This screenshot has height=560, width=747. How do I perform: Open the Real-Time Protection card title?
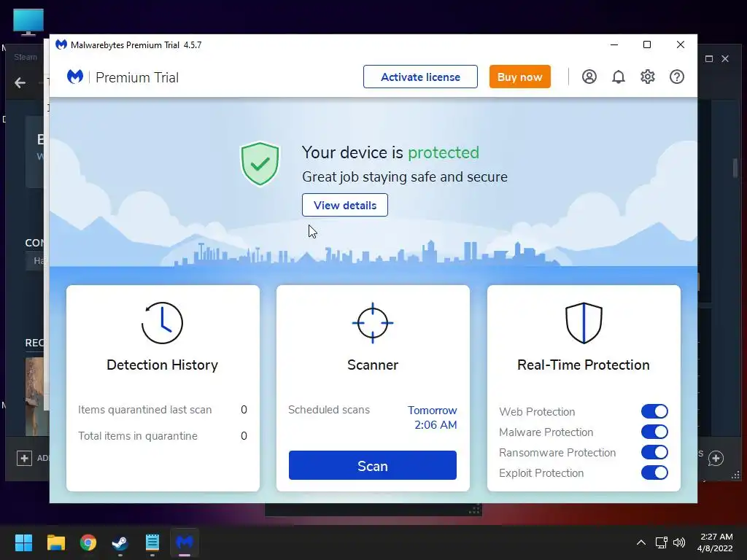tap(584, 365)
